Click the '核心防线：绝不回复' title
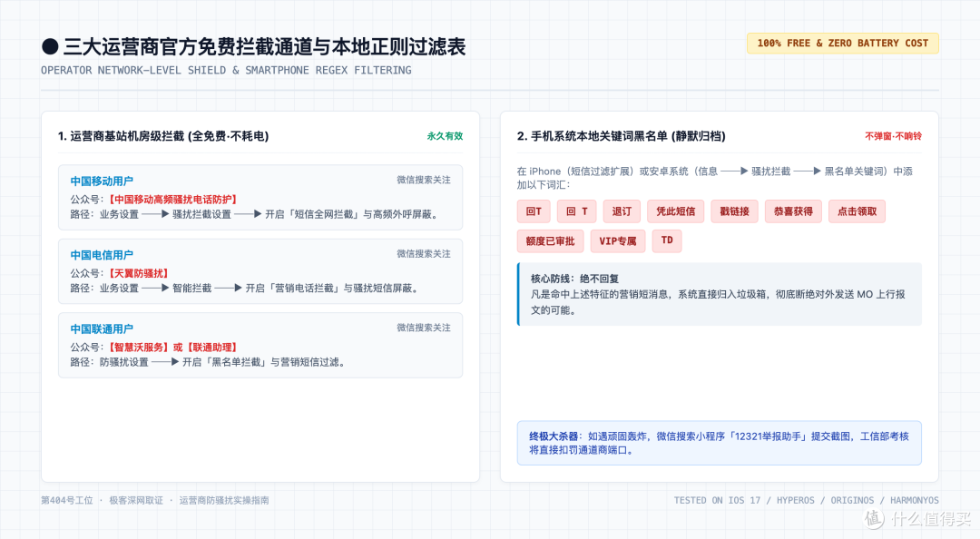The image size is (980, 539). (x=574, y=279)
